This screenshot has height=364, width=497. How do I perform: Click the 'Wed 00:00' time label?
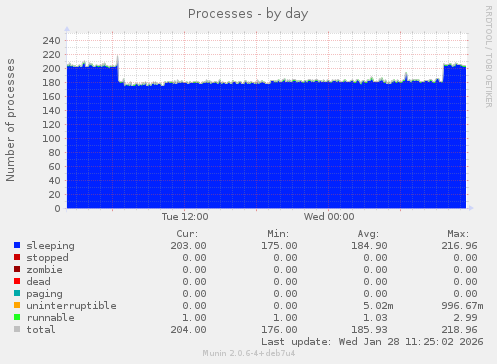[329, 217]
